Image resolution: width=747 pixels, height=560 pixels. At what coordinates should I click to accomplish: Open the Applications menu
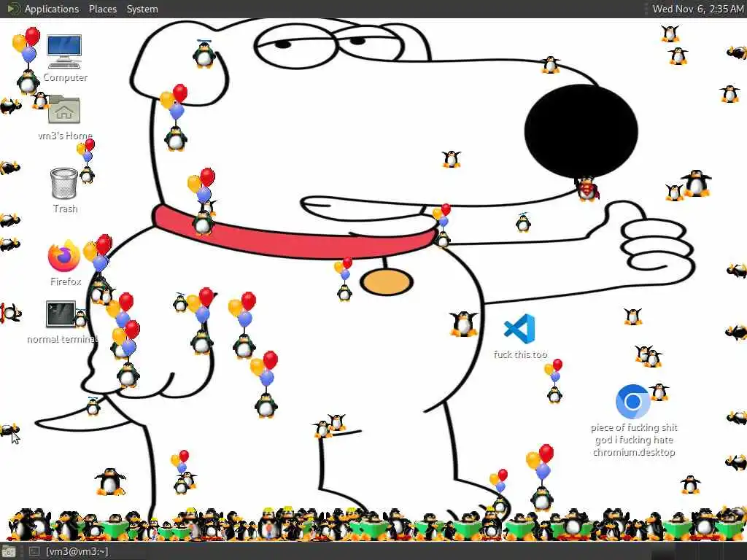[x=52, y=9]
